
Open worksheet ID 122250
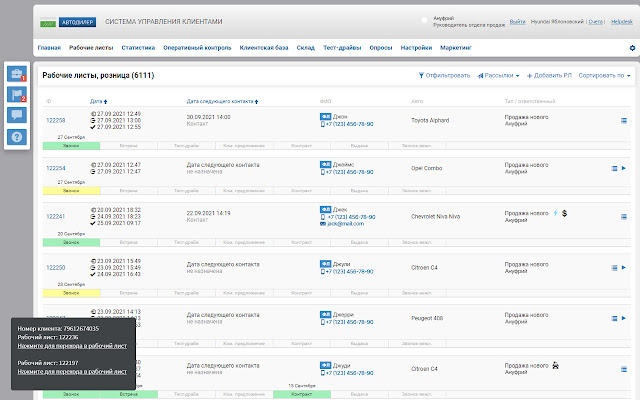pyautogui.click(x=56, y=268)
